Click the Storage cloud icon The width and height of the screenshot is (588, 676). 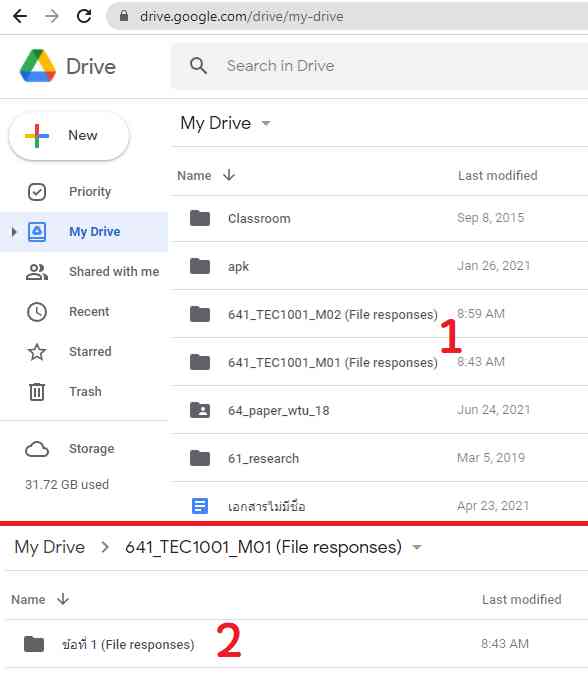click(37, 449)
